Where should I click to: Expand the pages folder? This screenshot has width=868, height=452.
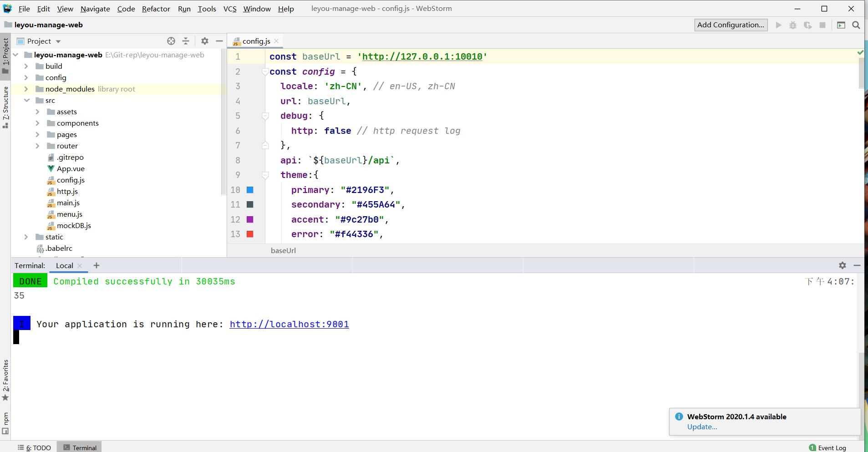click(37, 134)
